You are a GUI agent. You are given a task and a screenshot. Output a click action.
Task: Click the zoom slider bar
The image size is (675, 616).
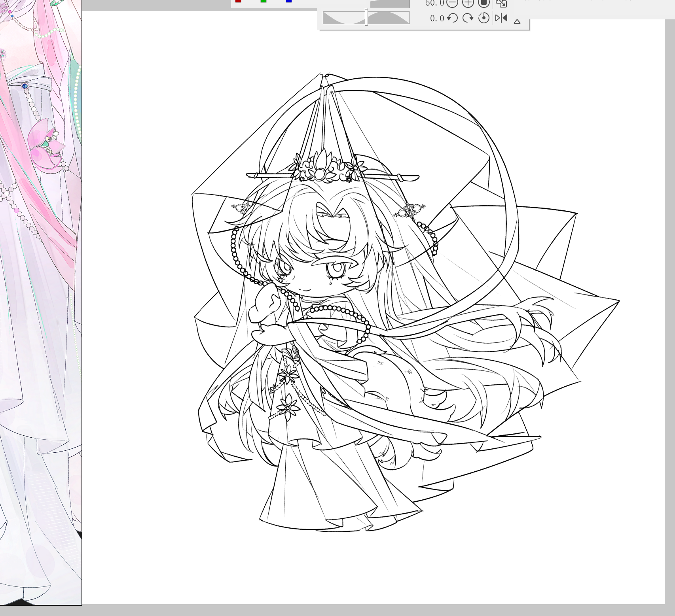tap(390, 4)
